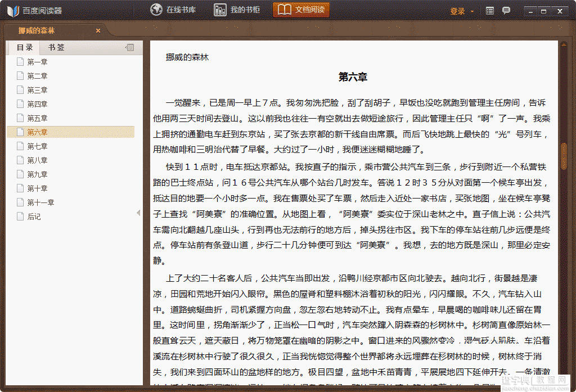Viewport: 576px width, 392px height.
Task: Click the sidebar collapse icon beside 书签
Action: tap(130, 47)
